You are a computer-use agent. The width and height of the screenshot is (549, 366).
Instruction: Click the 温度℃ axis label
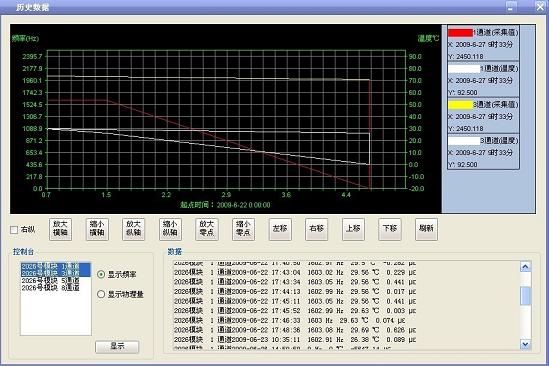428,38
